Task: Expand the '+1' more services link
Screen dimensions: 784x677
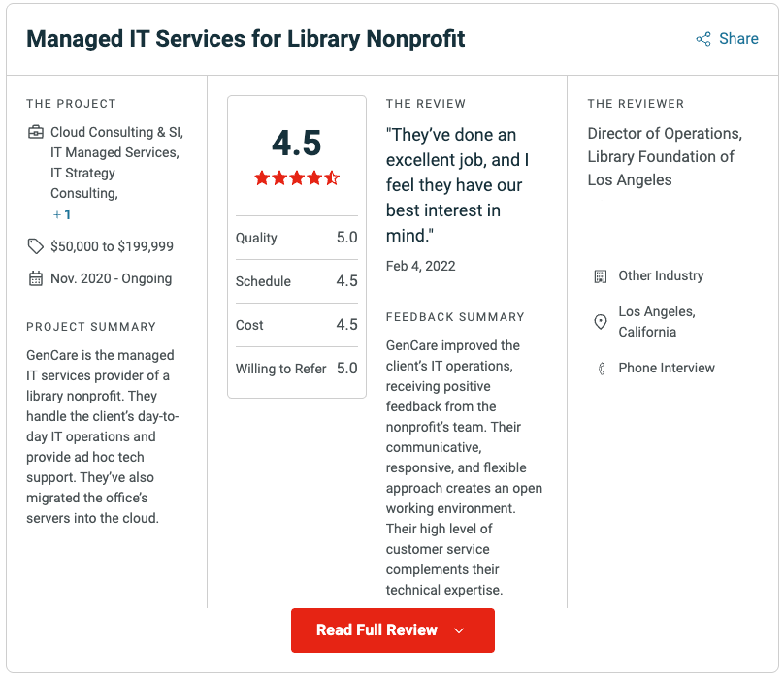Action: [62, 214]
